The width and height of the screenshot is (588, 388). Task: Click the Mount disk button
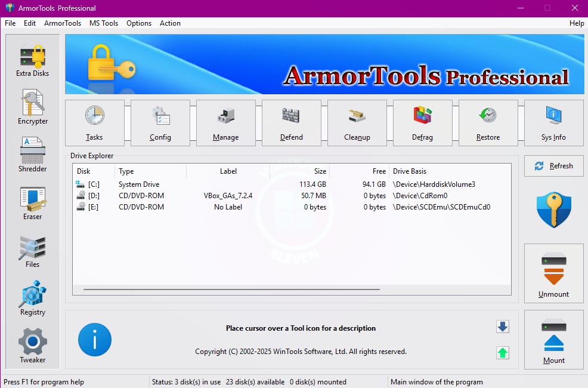(x=554, y=340)
